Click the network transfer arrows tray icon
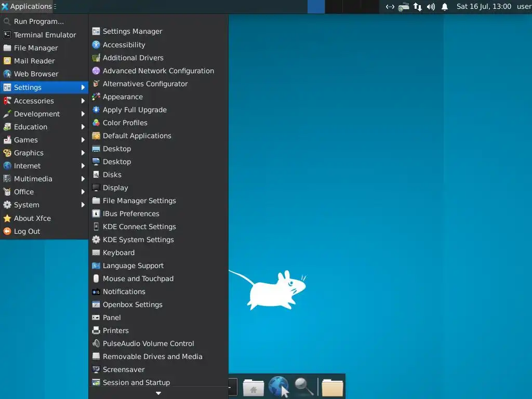532x399 pixels. [x=418, y=6]
